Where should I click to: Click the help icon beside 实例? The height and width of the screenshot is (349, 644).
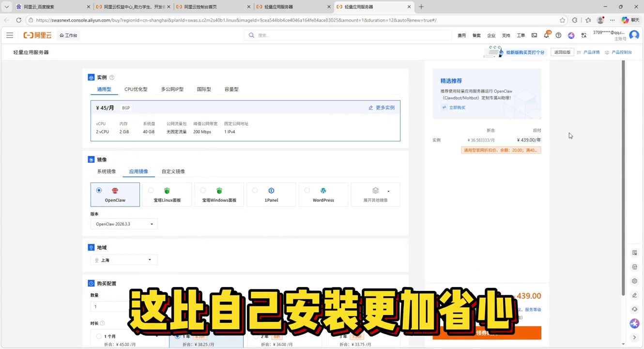(x=112, y=78)
